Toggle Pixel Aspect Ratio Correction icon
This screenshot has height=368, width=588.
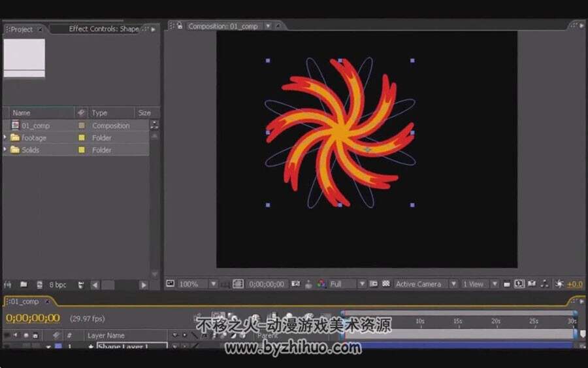pos(506,284)
